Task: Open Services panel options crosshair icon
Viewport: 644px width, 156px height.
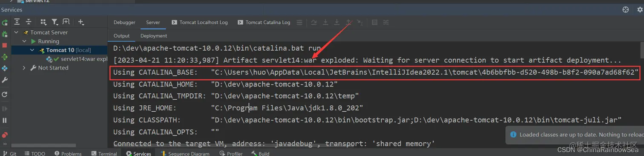Action: click(x=626, y=9)
